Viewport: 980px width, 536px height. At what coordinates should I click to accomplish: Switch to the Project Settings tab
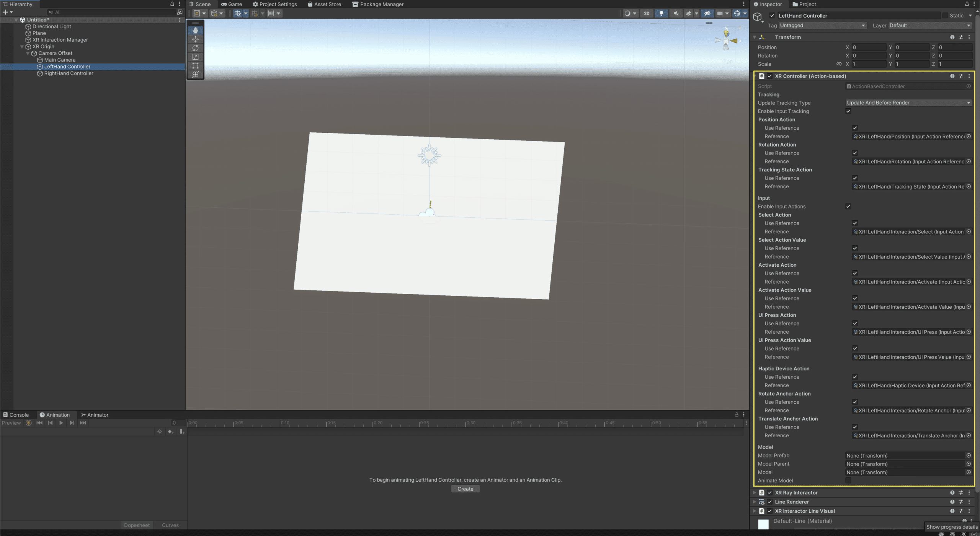pos(274,4)
